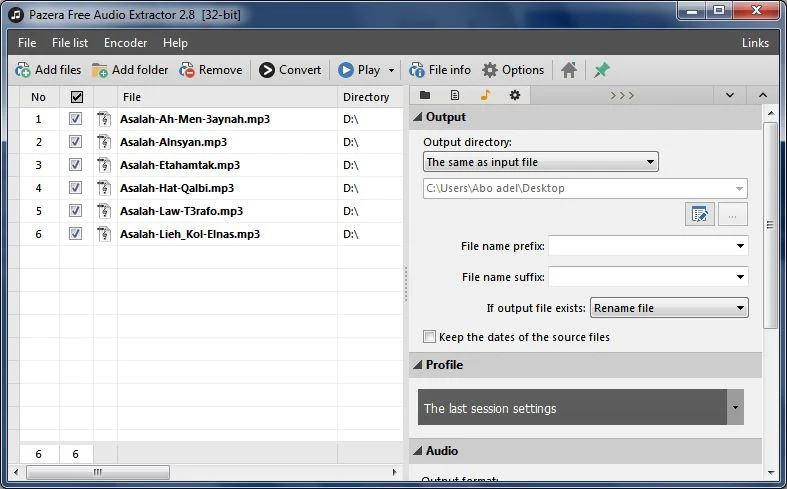Screen dimensions: 787x489
Task: Open the Output directory dropdown
Action: [x=541, y=162]
